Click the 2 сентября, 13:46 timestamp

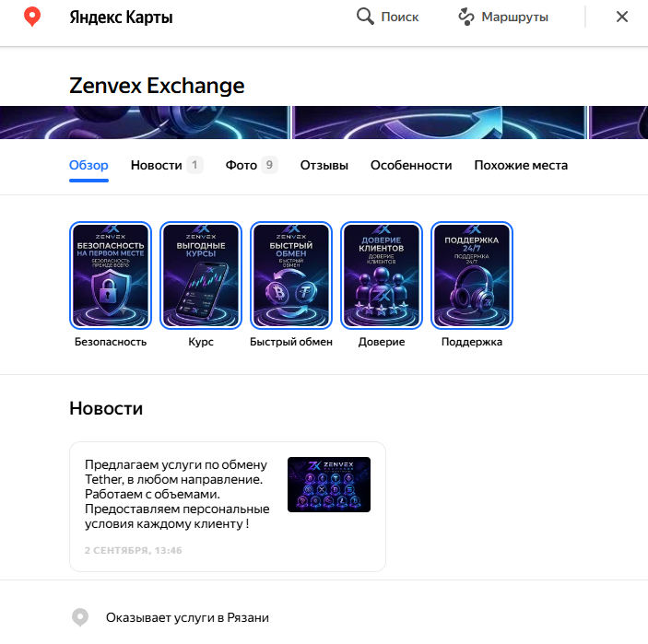[133, 550]
